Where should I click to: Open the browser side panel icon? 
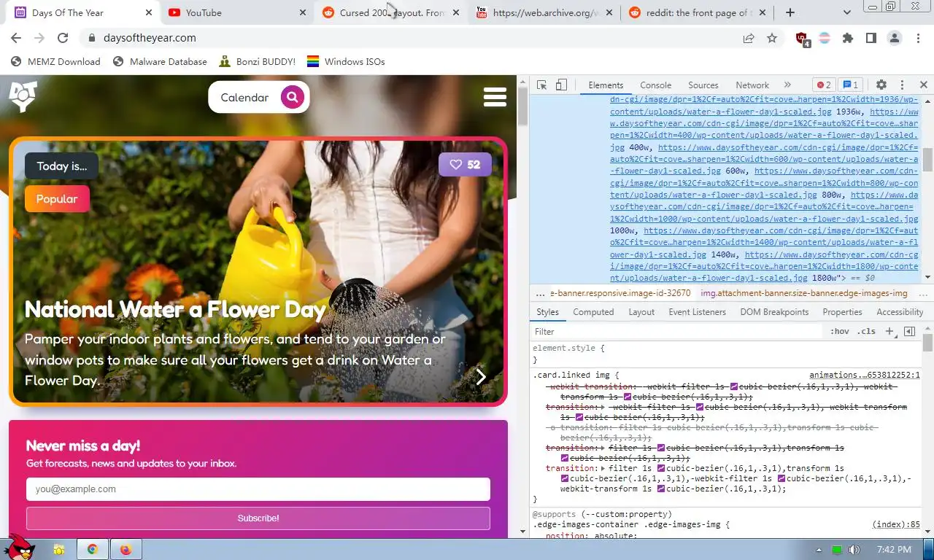[871, 38]
